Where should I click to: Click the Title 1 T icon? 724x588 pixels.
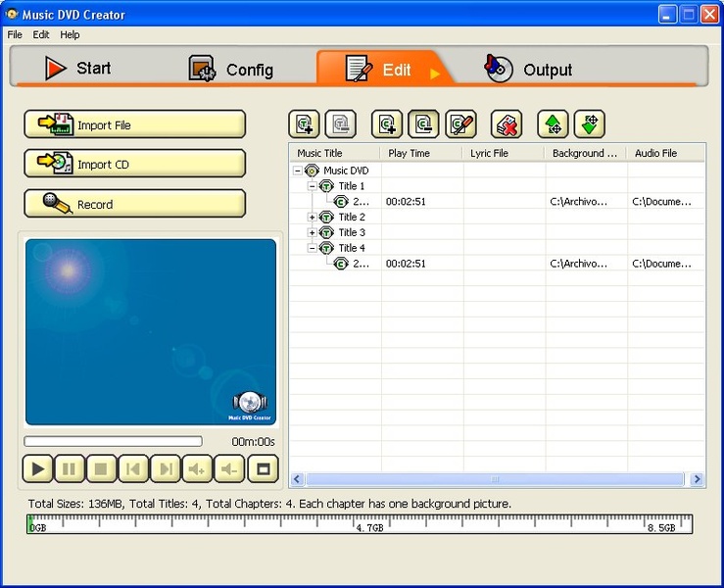(326, 186)
